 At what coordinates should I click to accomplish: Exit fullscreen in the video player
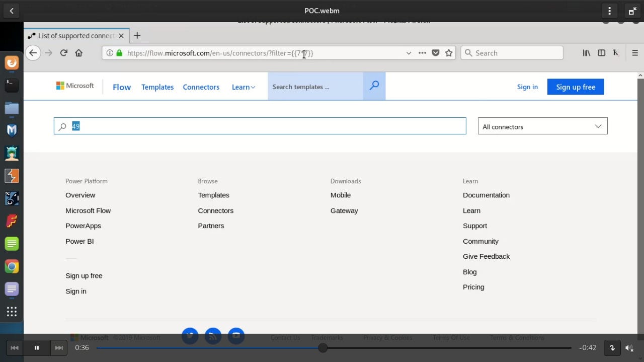coord(632,11)
